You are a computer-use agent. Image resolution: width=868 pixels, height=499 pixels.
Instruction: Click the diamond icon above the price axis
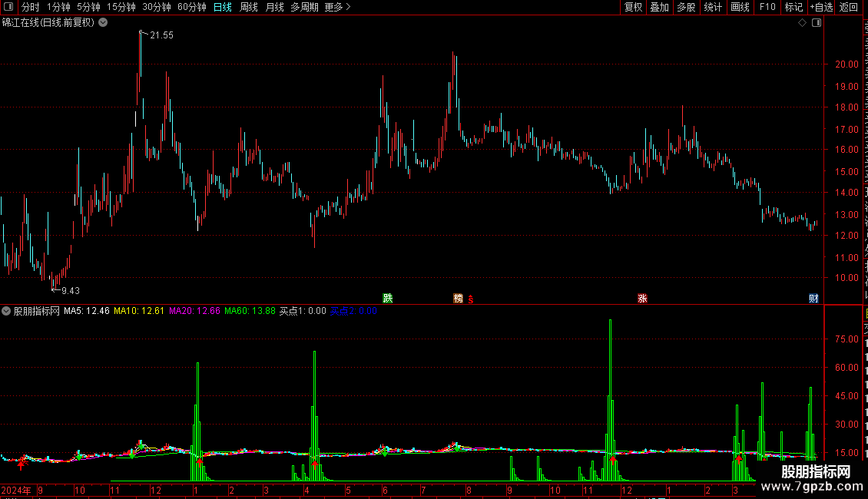802,23
